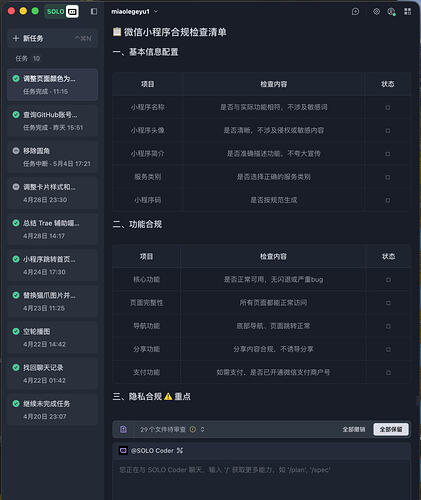This screenshot has height=500, width=421.
Task: Check the 支付功能 status checkbox
Action: pyautogui.click(x=388, y=373)
